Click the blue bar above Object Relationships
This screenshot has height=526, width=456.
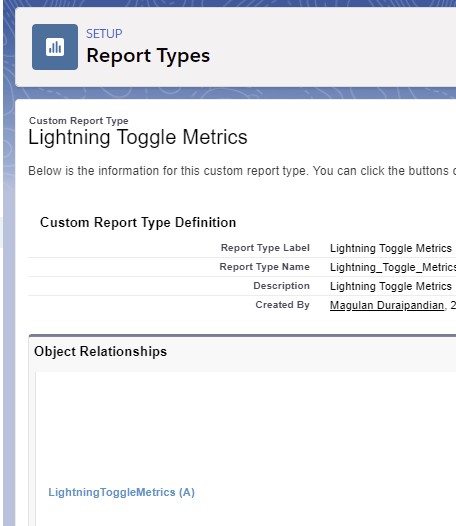(x=242, y=335)
